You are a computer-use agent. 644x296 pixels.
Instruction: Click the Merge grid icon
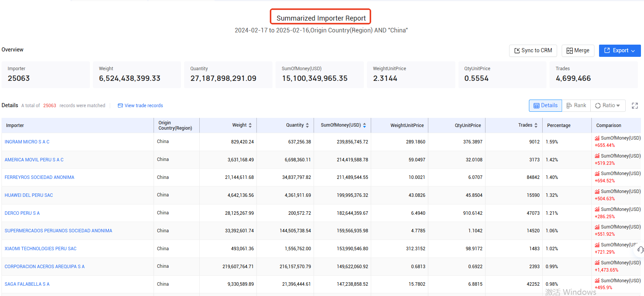coord(570,51)
